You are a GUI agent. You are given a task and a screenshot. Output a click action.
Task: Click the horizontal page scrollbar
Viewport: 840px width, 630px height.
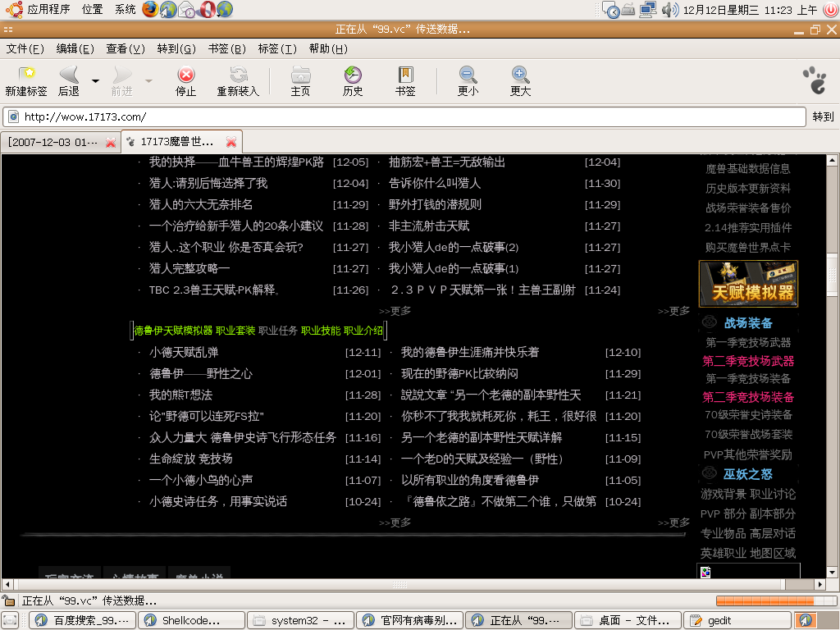pyautogui.click(x=413, y=584)
